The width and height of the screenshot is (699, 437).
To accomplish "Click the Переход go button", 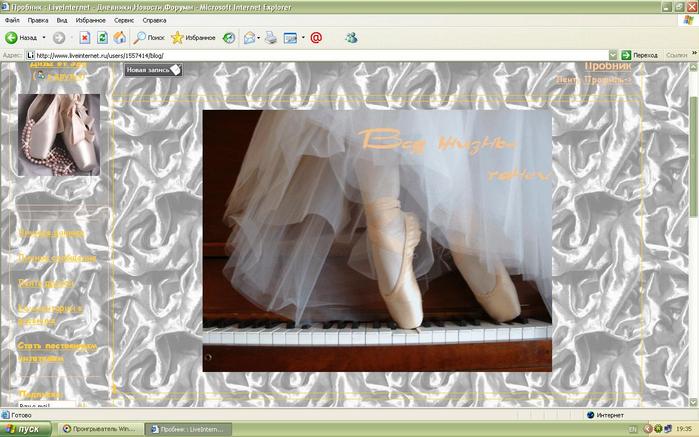I will pyautogui.click(x=639, y=55).
